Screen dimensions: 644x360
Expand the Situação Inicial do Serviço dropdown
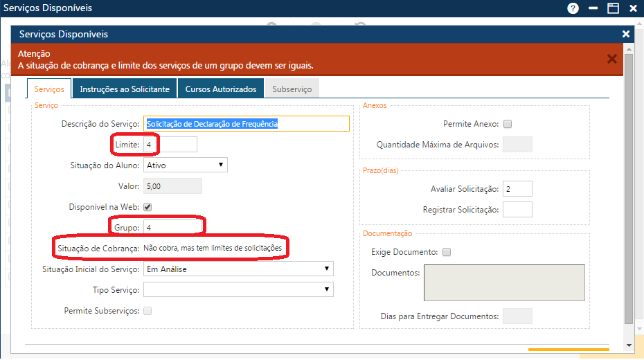(238, 269)
